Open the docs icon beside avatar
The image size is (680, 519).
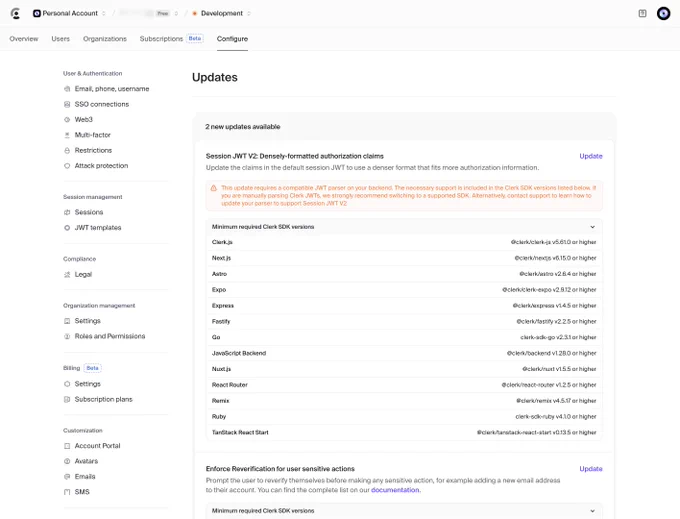pyautogui.click(x=642, y=13)
